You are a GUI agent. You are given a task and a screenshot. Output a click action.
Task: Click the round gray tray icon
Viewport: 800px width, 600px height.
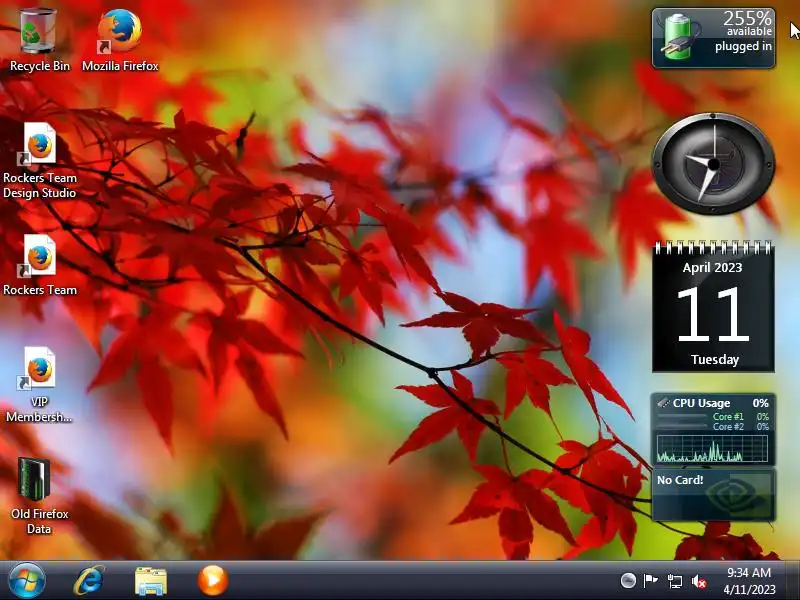pyautogui.click(x=628, y=580)
